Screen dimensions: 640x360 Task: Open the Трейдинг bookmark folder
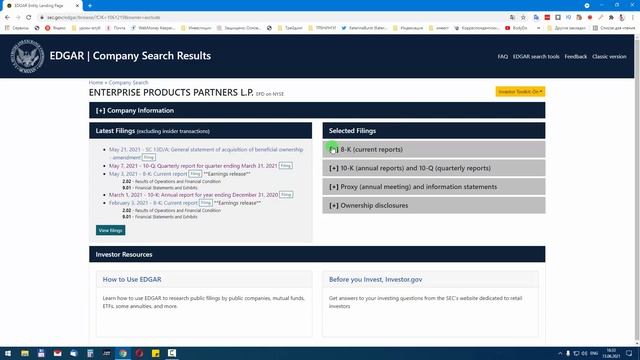point(290,28)
